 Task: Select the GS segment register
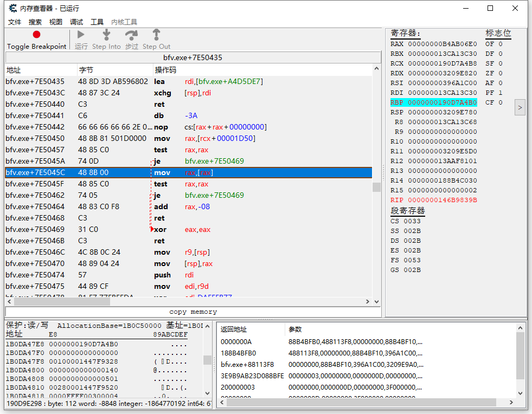tap(406, 270)
